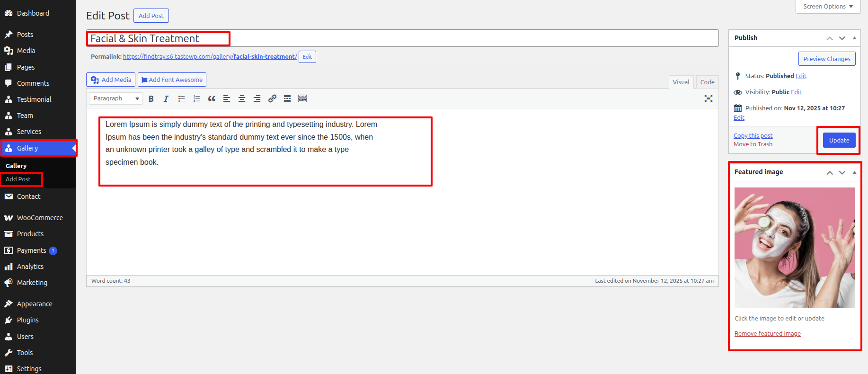This screenshot has width=868, height=374.
Task: Move the Featured image panel down
Action: point(842,172)
